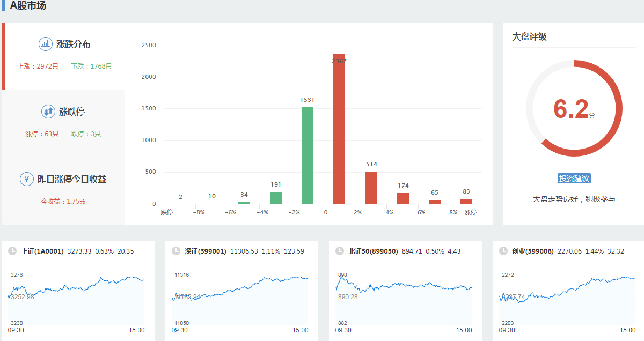Open the 上证(1A0001) index name link
Viewport: 644px width, 341px height.
(x=42, y=251)
